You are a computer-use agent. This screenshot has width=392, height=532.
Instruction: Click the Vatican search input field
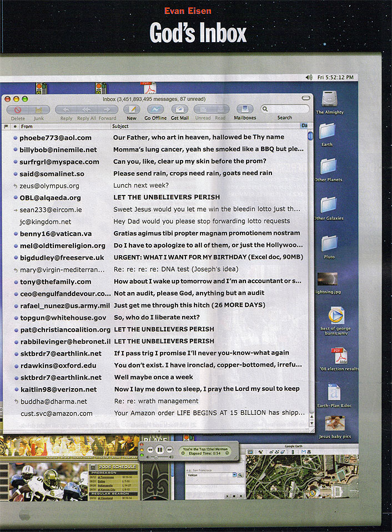coord(209,475)
